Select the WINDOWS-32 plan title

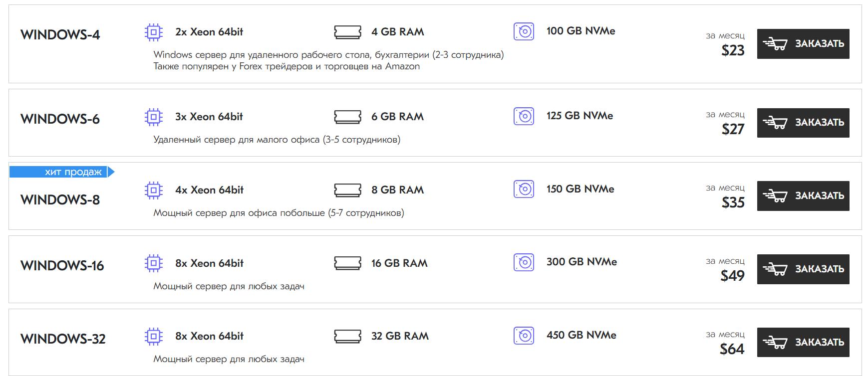coord(63,339)
